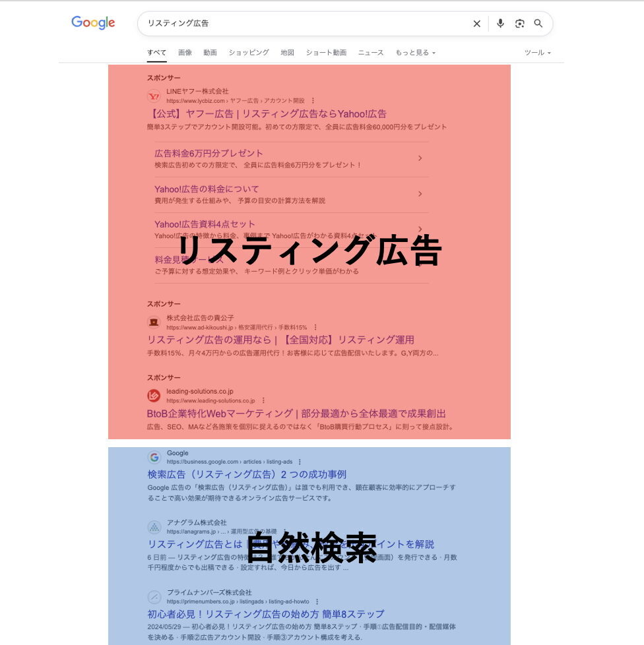The height and width of the screenshot is (645, 644).
Task: Click the プライムナンバーズ株式会社 favicon
Action: (x=154, y=597)
